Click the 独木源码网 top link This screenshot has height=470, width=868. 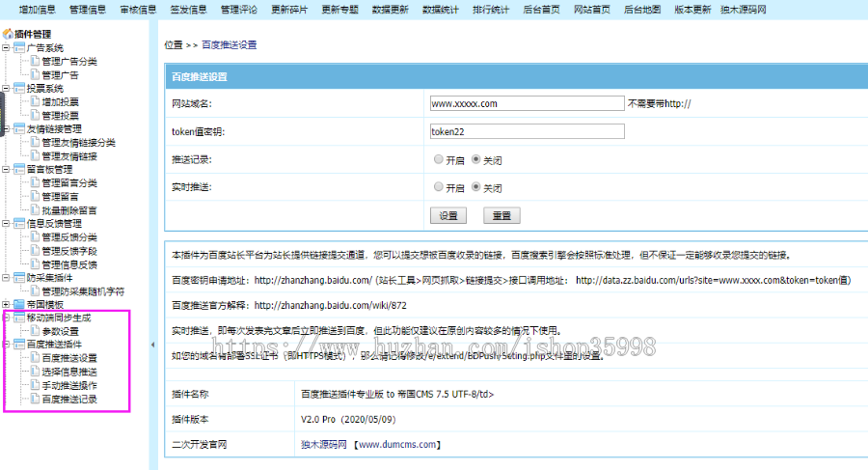click(744, 10)
